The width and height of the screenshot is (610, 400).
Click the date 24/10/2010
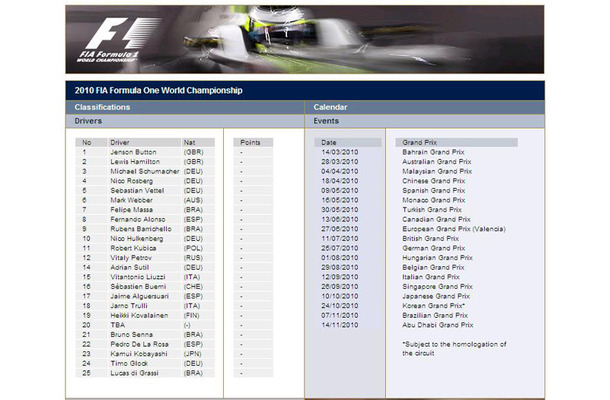click(340, 306)
